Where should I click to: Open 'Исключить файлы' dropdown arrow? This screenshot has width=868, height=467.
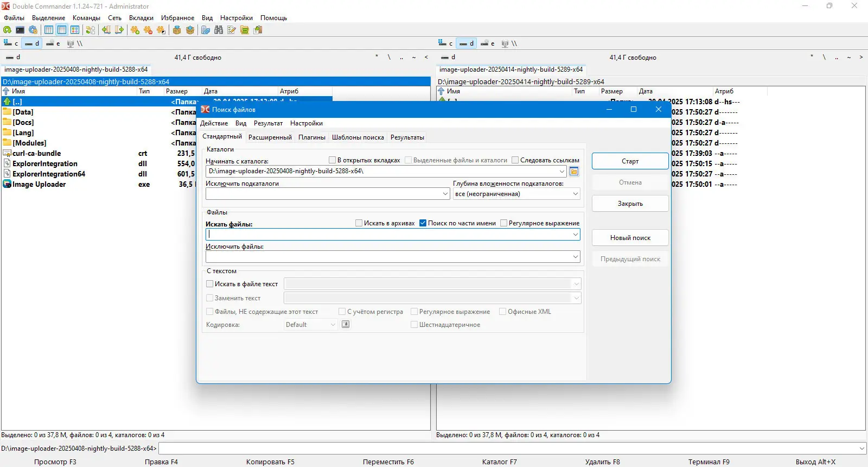[x=575, y=257]
